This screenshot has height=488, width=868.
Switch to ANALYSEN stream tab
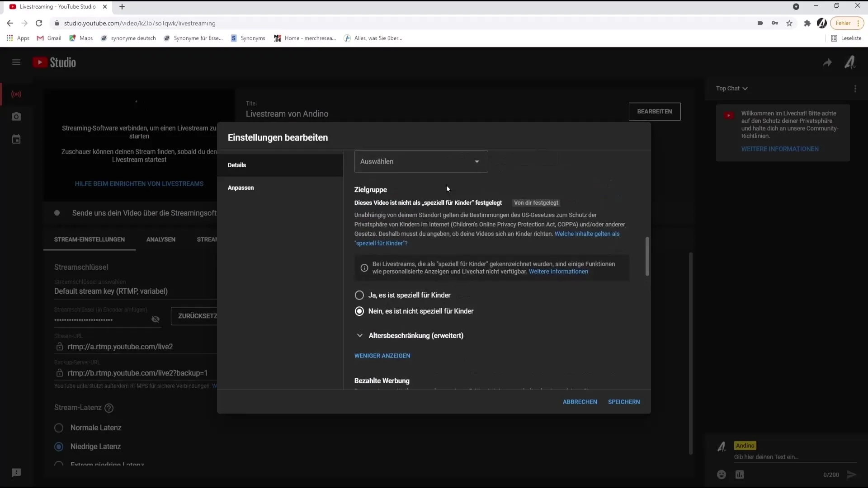click(160, 239)
